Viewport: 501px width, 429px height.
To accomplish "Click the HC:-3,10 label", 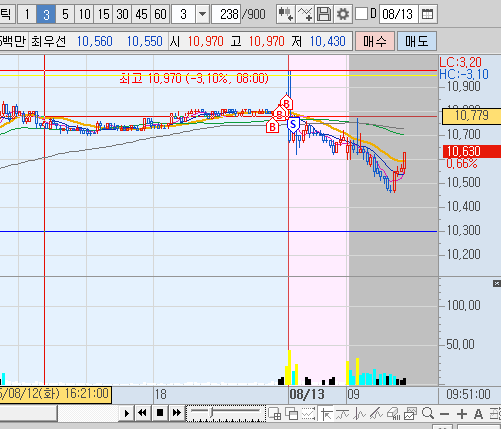I will 464,74.
